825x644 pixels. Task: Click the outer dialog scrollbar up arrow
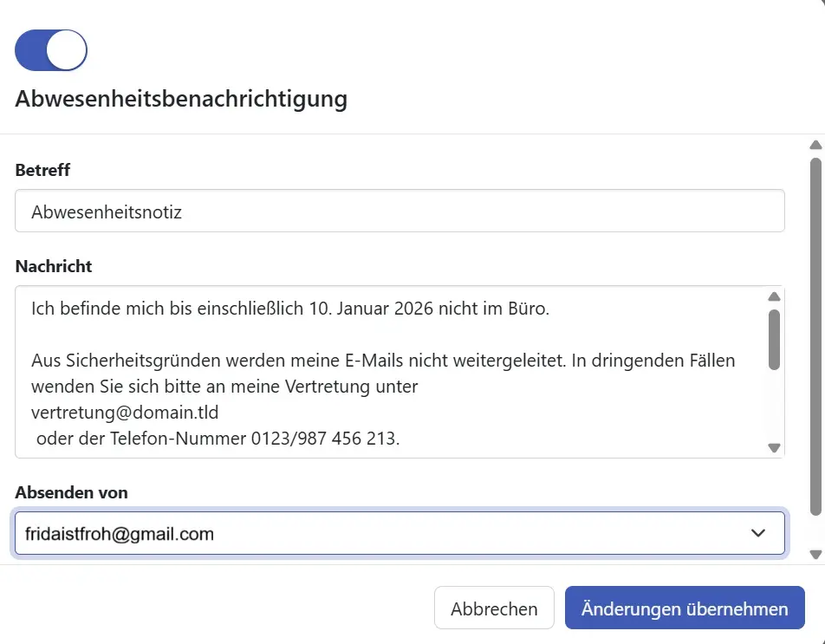click(815, 146)
